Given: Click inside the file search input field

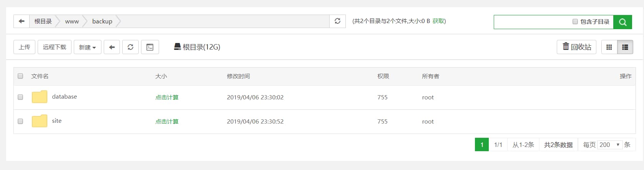Looking at the screenshot, I should [532, 22].
